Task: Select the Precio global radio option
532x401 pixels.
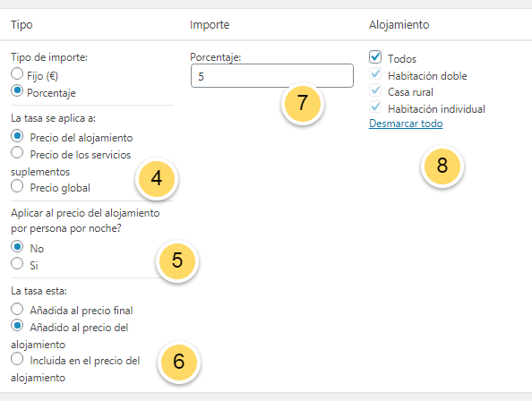Action: [x=17, y=186]
